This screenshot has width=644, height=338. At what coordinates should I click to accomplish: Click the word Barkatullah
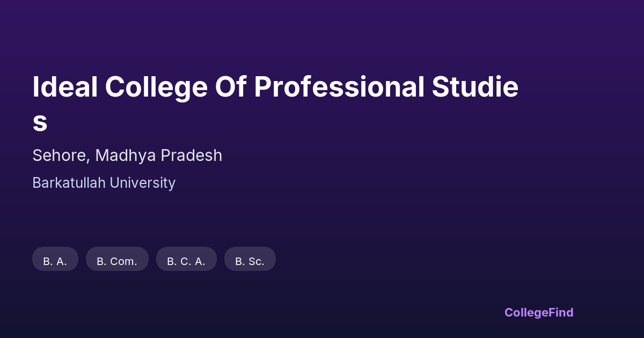tap(69, 183)
